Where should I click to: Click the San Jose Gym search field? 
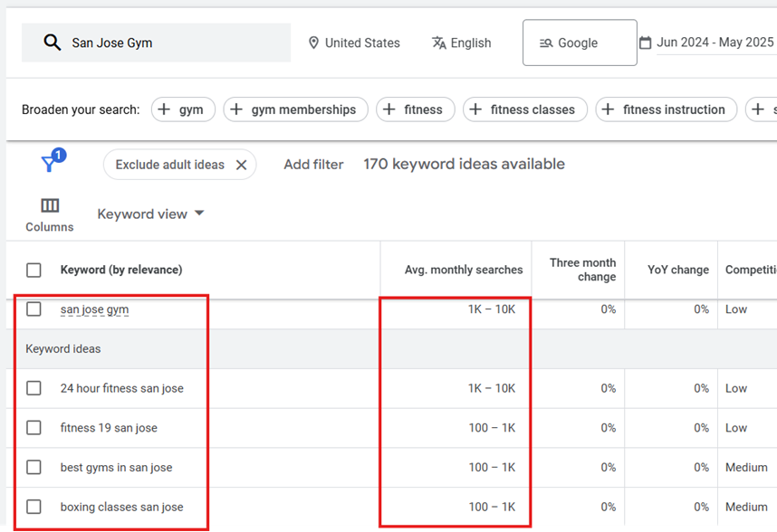click(156, 43)
